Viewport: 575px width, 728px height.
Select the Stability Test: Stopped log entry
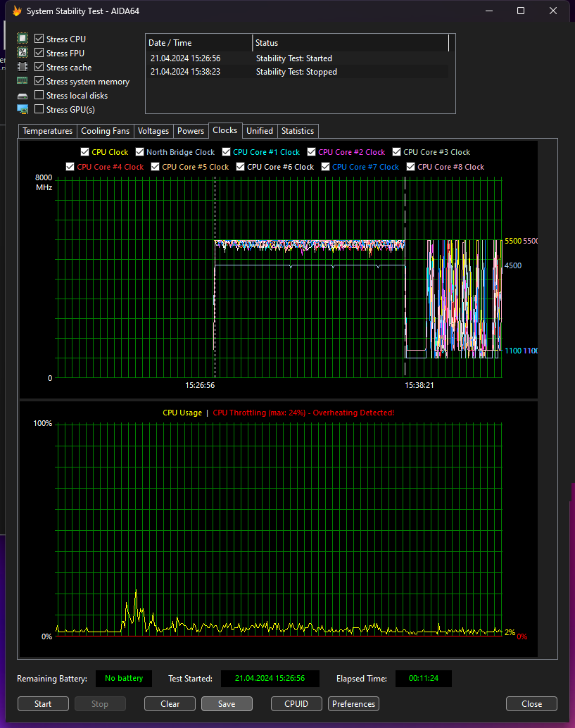tap(296, 72)
